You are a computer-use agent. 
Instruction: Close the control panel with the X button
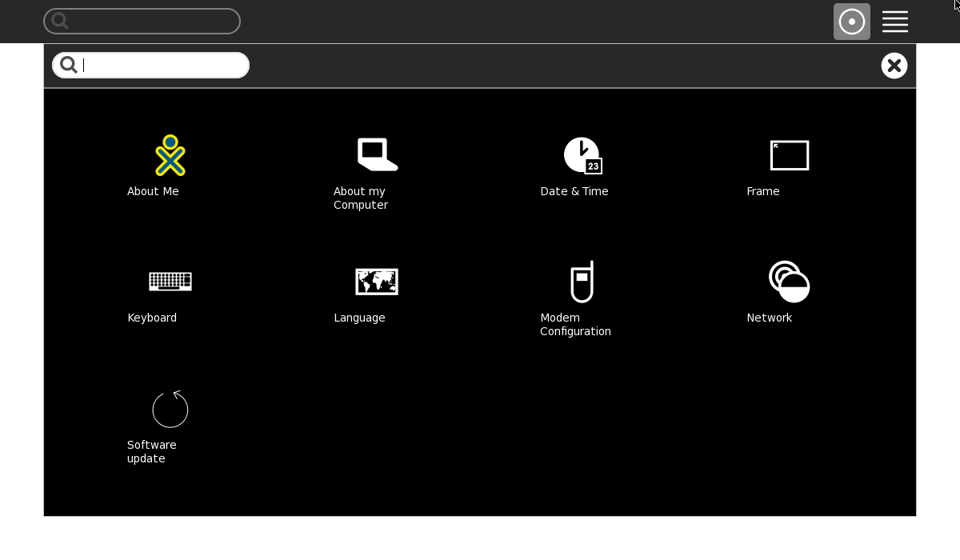(894, 66)
